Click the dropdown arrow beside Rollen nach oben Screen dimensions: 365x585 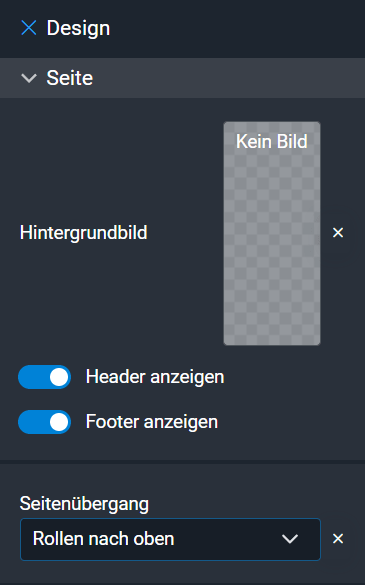290,539
